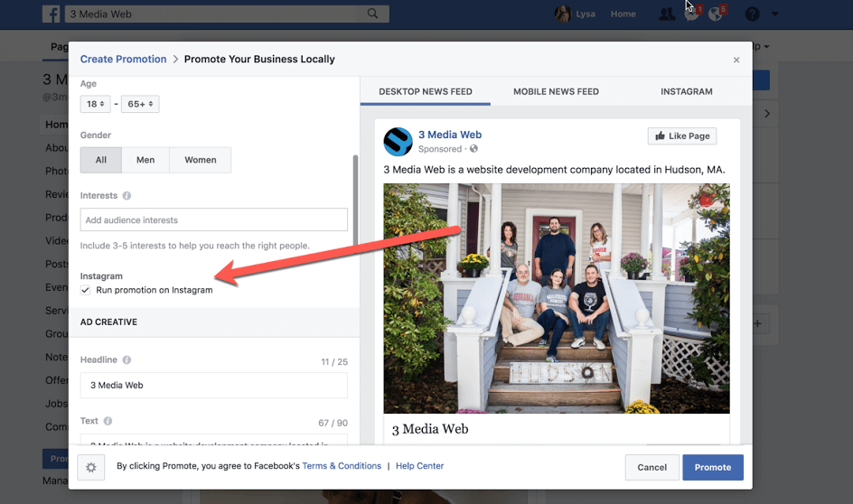Image resolution: width=853 pixels, height=504 pixels.
Task: Open the minimum age 18 dropdown
Action: click(95, 104)
